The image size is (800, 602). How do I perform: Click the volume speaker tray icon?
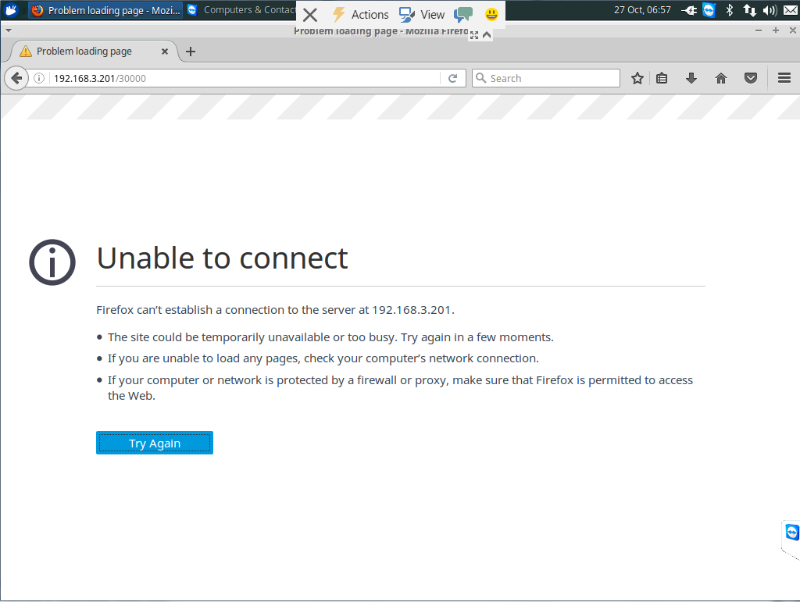point(769,10)
